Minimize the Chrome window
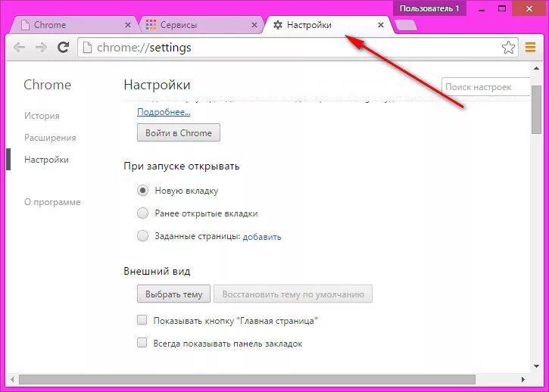The height and width of the screenshot is (392, 549). 482,8
